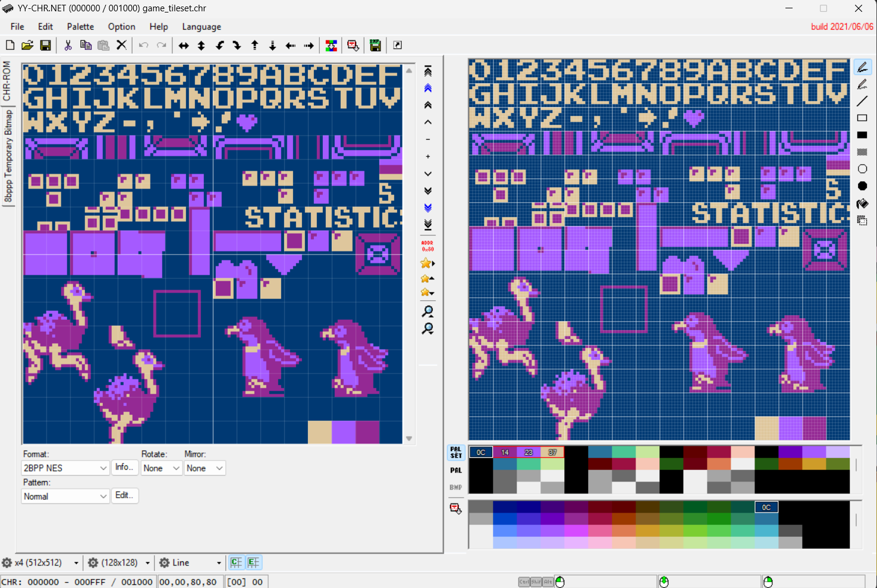Step one line up with the minus button
The height and width of the screenshot is (588, 877).
pyautogui.click(x=428, y=139)
